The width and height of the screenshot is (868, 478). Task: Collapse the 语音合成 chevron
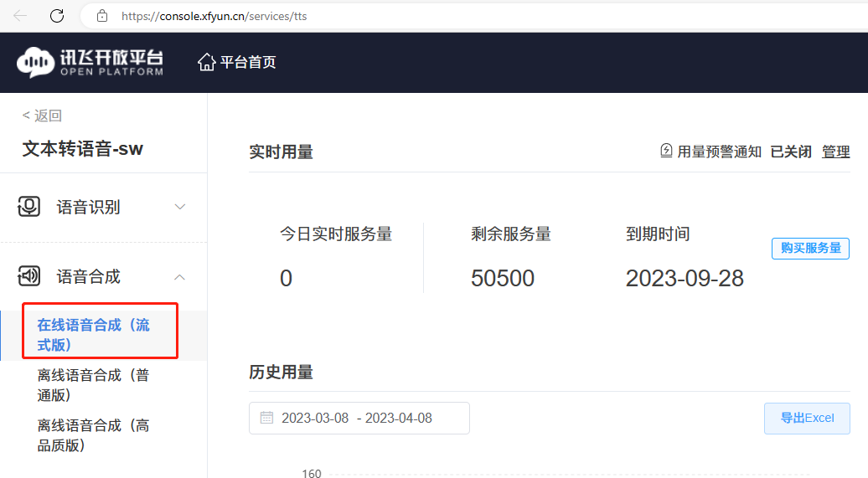click(x=180, y=276)
